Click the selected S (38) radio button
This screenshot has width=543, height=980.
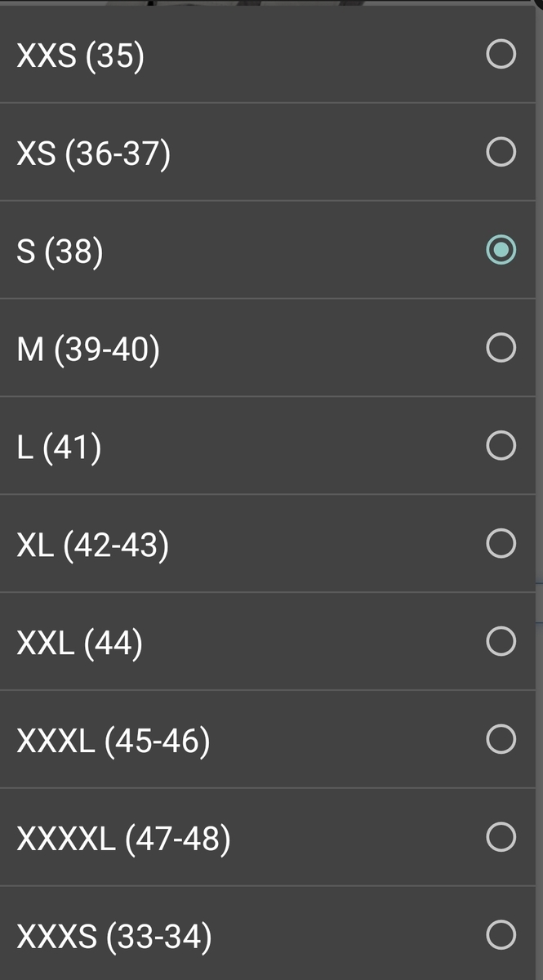coord(501,250)
